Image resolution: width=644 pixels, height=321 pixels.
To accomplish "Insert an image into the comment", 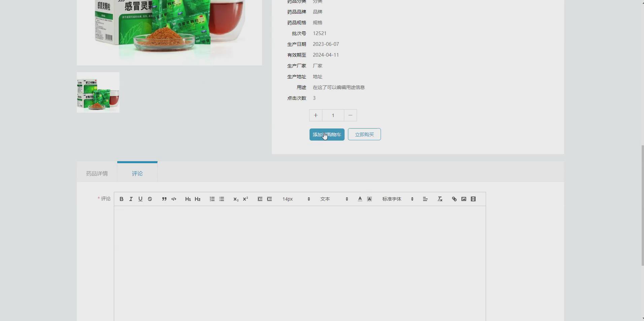I will pos(463,199).
